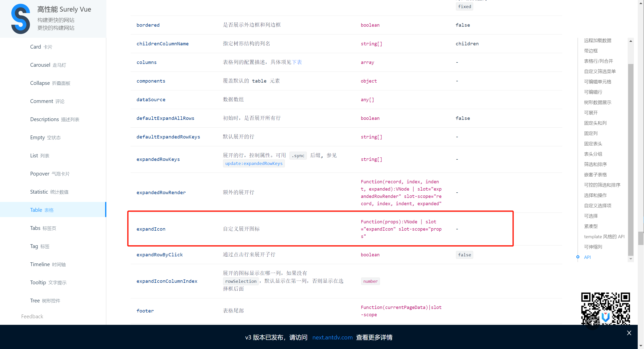Click the page scrollbar thumb

pyautogui.click(x=640, y=238)
